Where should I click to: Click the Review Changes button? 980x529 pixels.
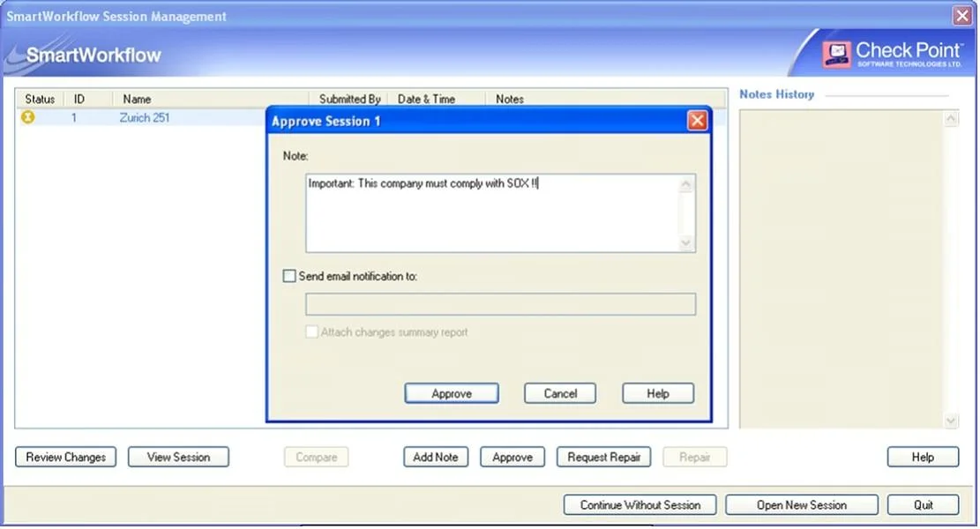(x=65, y=458)
